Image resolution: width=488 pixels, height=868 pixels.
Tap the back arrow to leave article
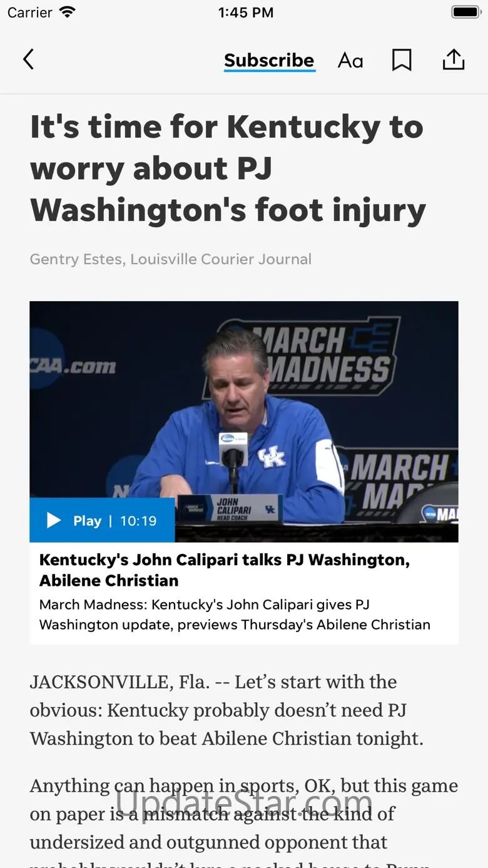point(28,59)
